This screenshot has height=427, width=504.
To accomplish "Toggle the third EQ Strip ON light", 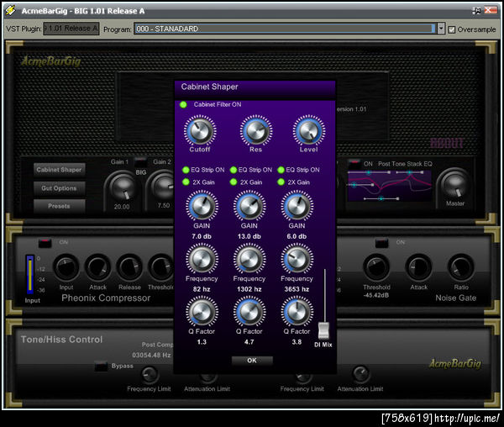I will click(281, 170).
